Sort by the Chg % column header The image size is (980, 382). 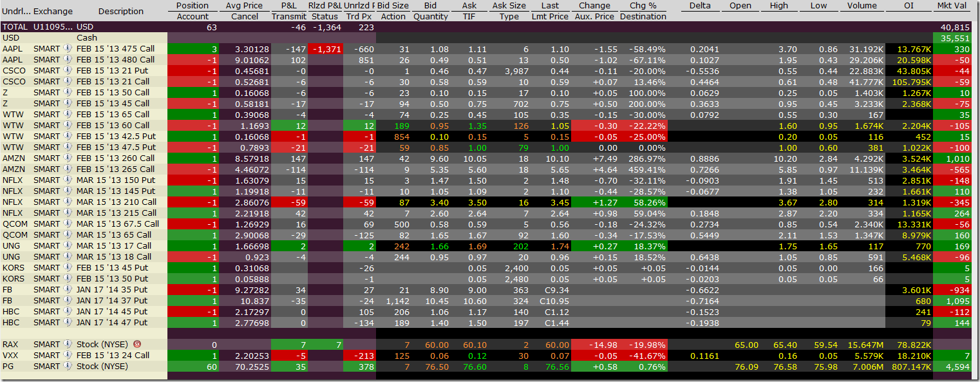coord(643,6)
